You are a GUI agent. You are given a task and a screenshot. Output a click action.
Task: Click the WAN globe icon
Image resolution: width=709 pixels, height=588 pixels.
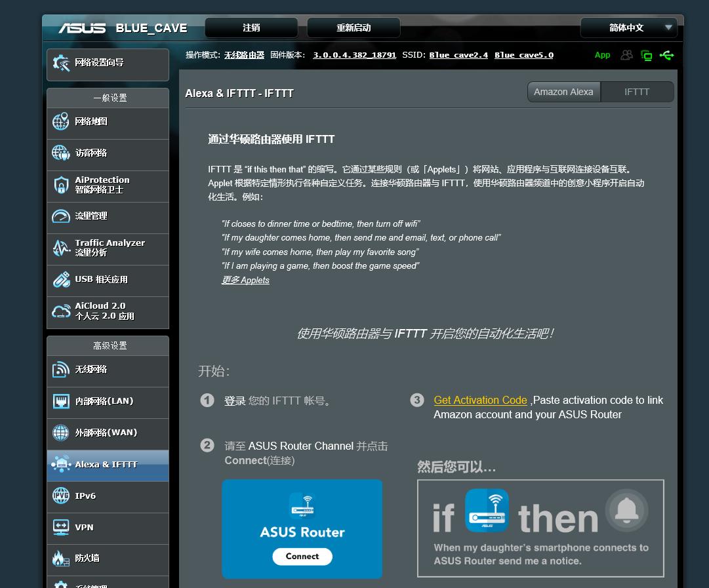(60, 433)
